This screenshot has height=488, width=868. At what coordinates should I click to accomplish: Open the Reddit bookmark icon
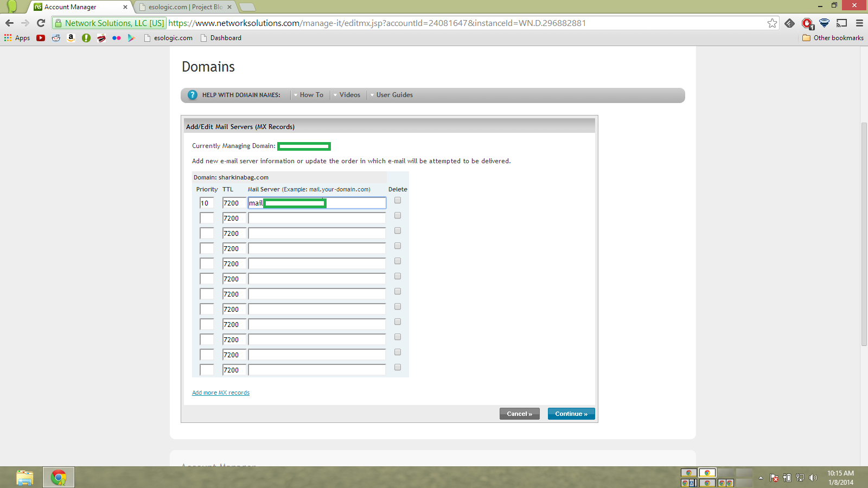56,38
